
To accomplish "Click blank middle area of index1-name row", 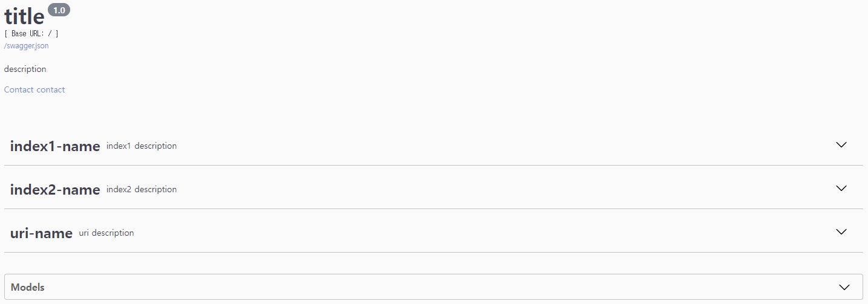I will pos(484,145).
